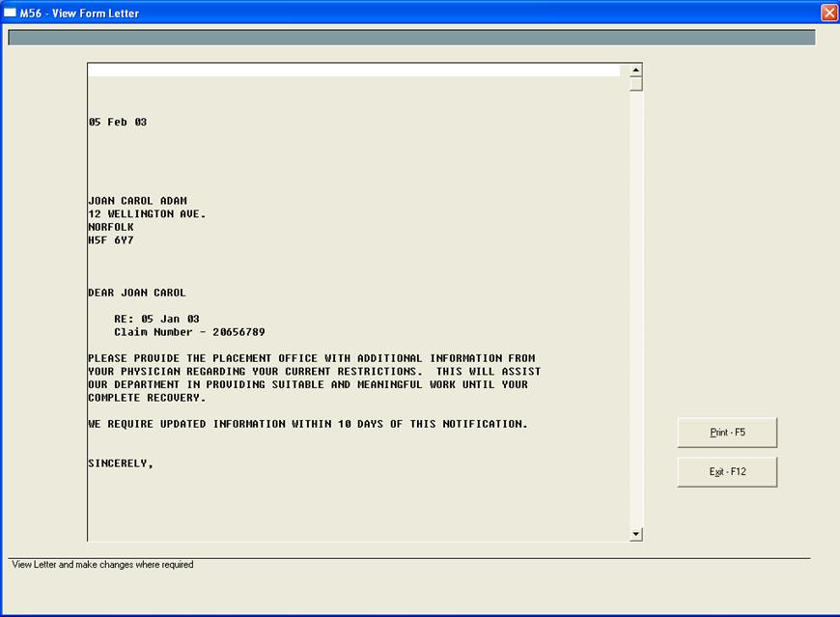This screenshot has height=617, width=840.
Task: Click the 'WE REQUIRE UPDATED INFORMATION' line
Action: click(x=308, y=424)
